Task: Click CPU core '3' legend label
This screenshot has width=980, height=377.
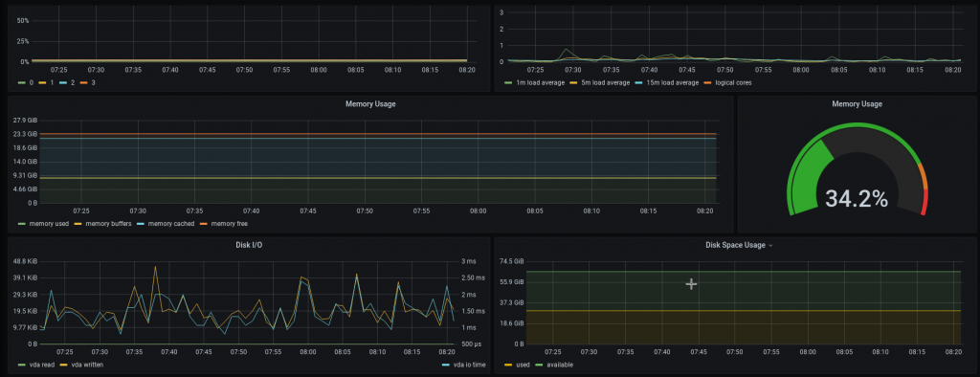Action: point(93,82)
